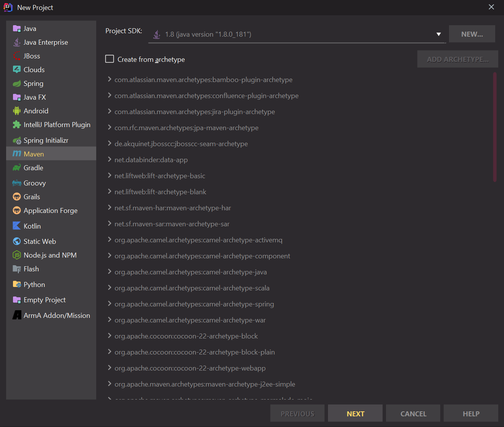Image resolution: width=504 pixels, height=427 pixels.
Task: Click the Application Forge icon
Action: [x=17, y=211]
